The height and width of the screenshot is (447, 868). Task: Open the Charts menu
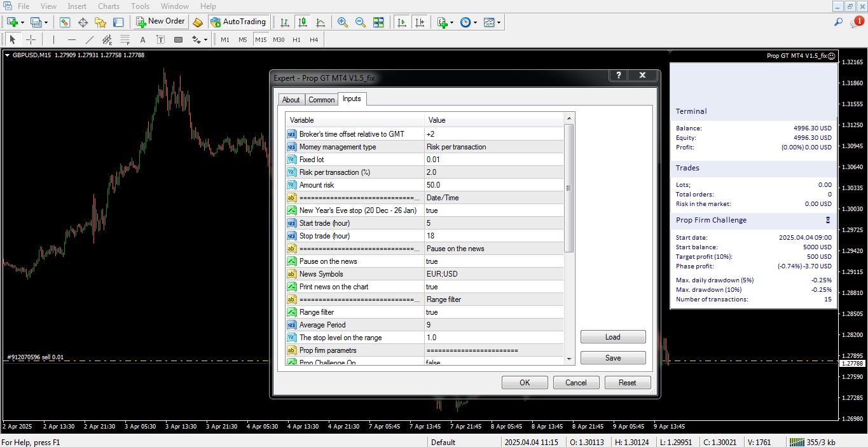click(109, 6)
